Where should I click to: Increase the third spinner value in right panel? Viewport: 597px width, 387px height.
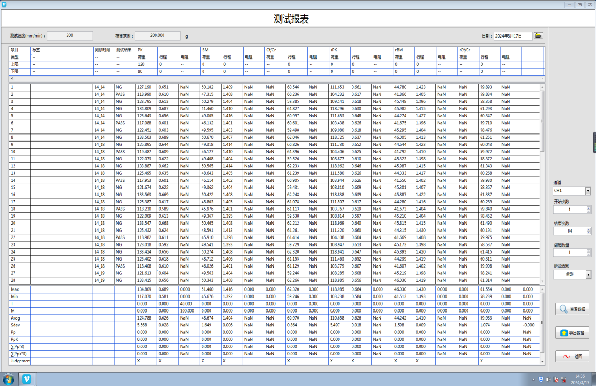click(589, 251)
